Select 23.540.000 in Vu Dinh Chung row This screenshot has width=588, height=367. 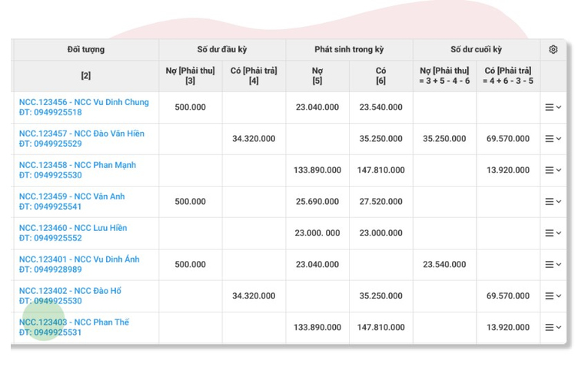[381, 107]
